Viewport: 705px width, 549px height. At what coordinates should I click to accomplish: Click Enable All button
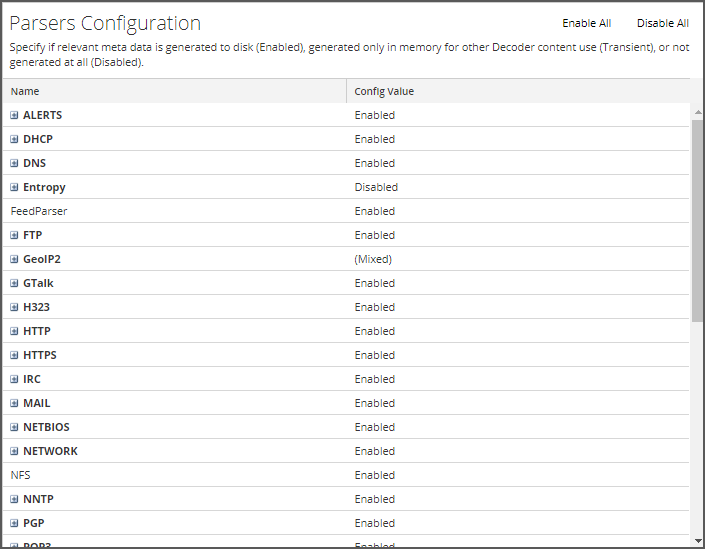(586, 23)
